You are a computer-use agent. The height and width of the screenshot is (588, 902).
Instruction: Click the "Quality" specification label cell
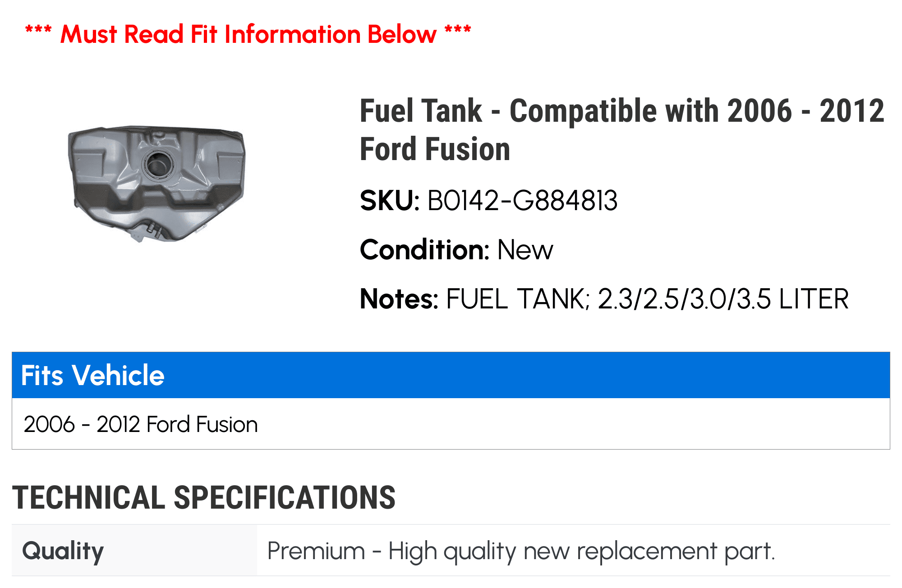[63, 551]
